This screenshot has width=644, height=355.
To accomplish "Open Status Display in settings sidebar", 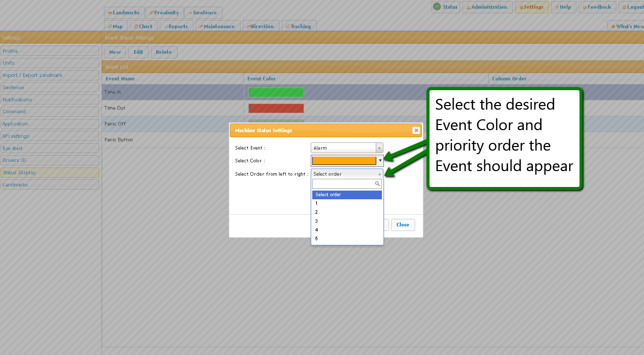I will click(x=50, y=173).
